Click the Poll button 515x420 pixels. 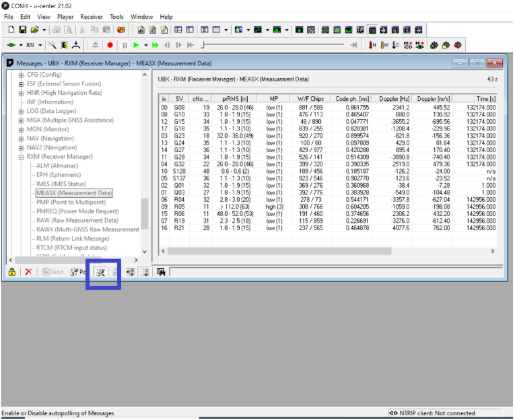pyautogui.click(x=78, y=271)
